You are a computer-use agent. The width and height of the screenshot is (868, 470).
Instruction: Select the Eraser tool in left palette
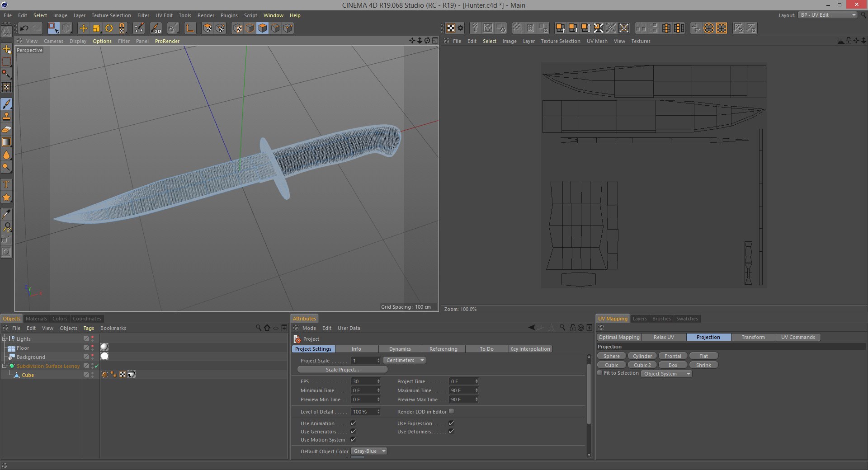[x=6, y=129]
